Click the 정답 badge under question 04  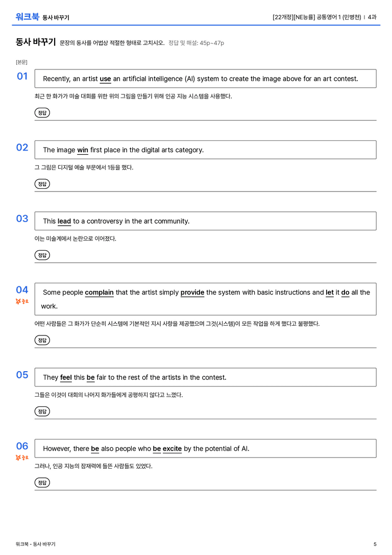42,340
